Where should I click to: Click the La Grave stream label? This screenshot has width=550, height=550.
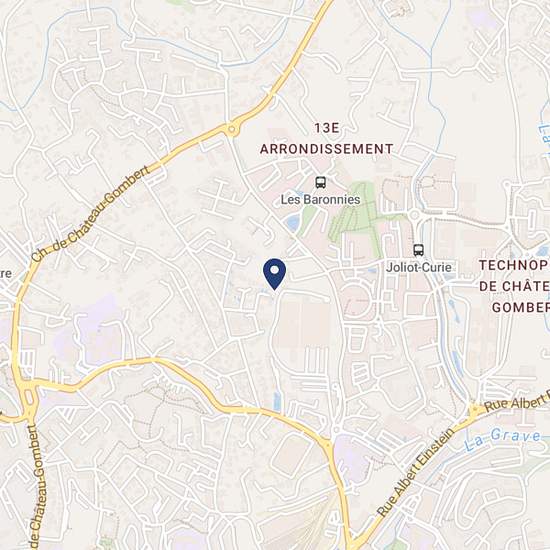(x=503, y=438)
